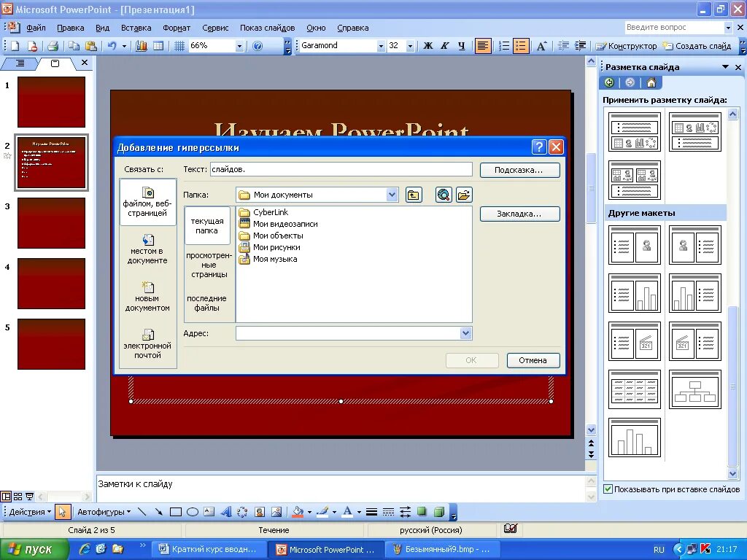The width and height of the screenshot is (747, 560).
Task: Select link to place in document option
Action: (x=147, y=249)
